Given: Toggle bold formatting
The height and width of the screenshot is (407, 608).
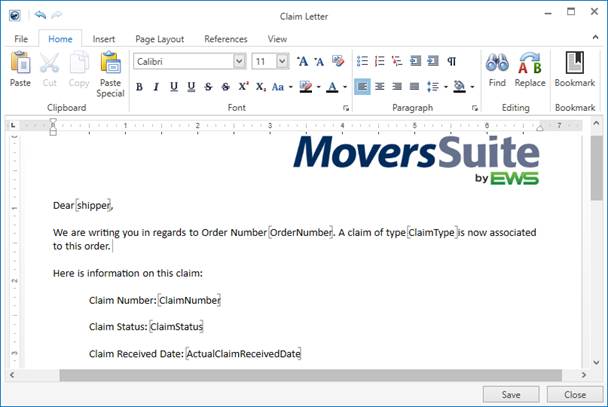Looking at the screenshot, I should point(139,87).
